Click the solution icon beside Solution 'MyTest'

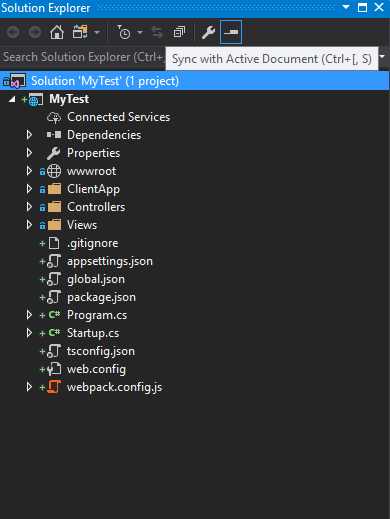(x=18, y=81)
